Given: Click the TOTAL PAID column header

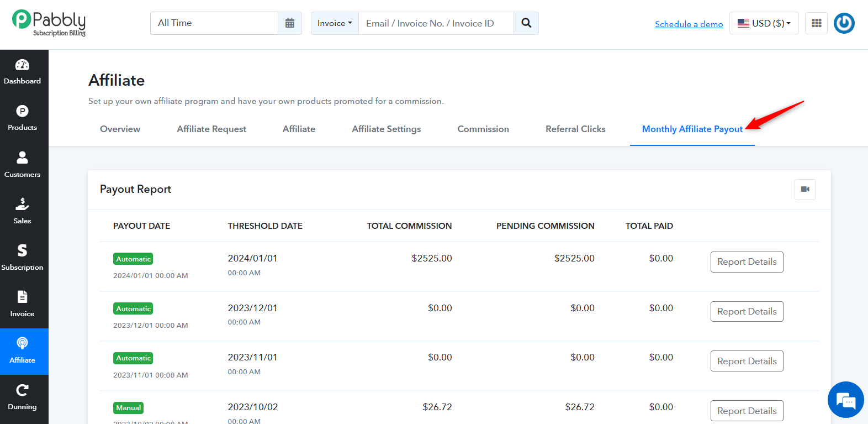Looking at the screenshot, I should tap(649, 226).
